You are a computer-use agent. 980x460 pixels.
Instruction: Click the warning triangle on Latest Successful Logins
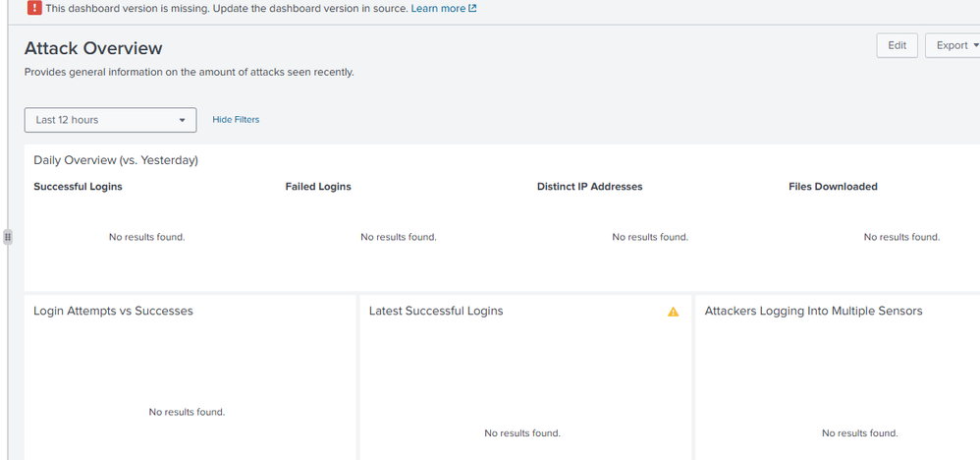click(673, 312)
